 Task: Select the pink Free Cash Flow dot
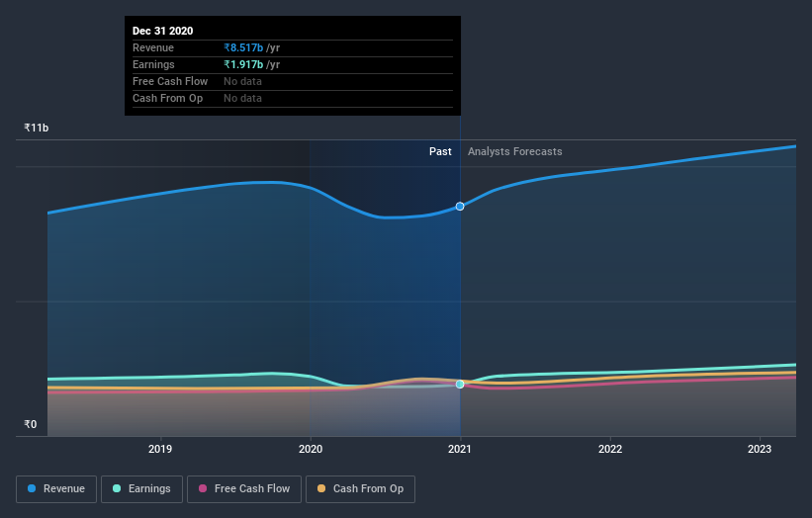[203, 488]
